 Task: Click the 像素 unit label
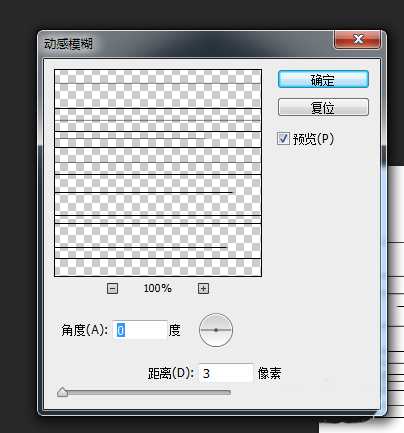pyautogui.click(x=269, y=373)
